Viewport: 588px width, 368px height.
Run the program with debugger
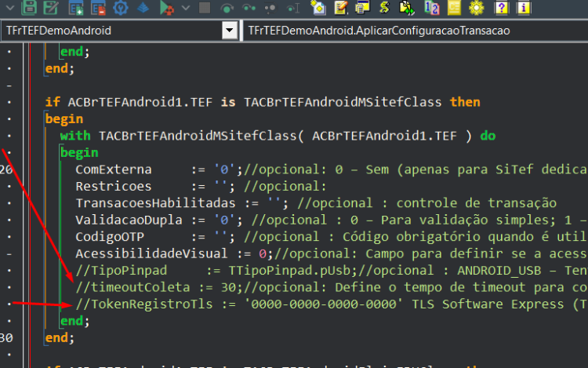point(166,8)
